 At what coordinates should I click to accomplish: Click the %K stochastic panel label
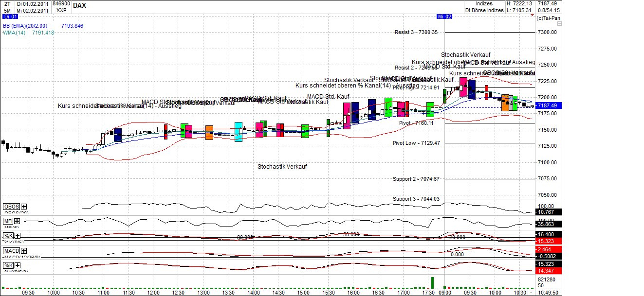(7, 236)
